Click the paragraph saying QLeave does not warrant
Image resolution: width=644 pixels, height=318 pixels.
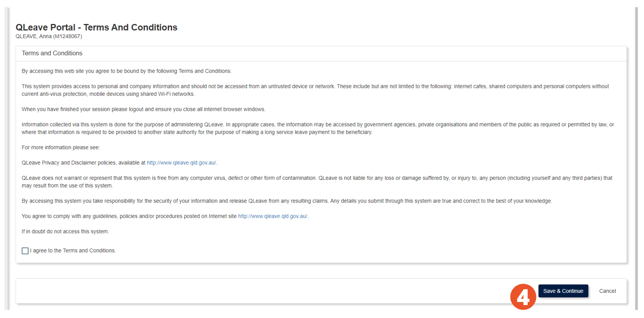[317, 182]
